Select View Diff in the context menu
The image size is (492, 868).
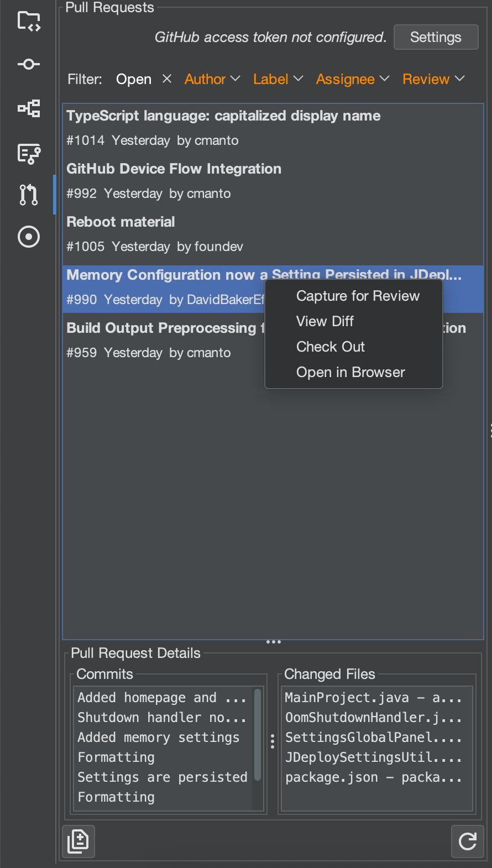tap(325, 321)
